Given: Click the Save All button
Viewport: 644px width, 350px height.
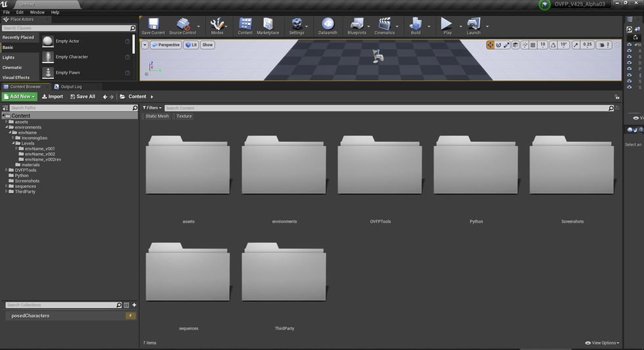Looking at the screenshot, I should (x=83, y=97).
